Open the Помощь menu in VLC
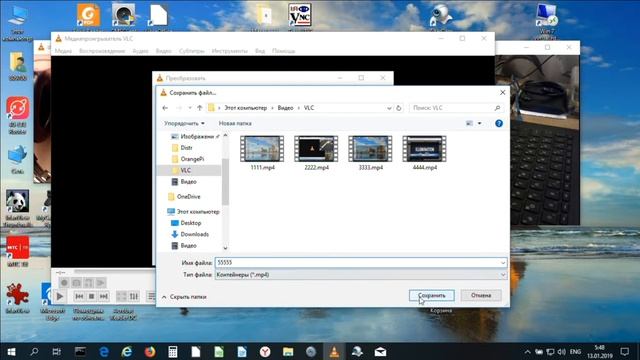Image resolution: width=640 pixels, height=360 pixels. click(x=283, y=51)
